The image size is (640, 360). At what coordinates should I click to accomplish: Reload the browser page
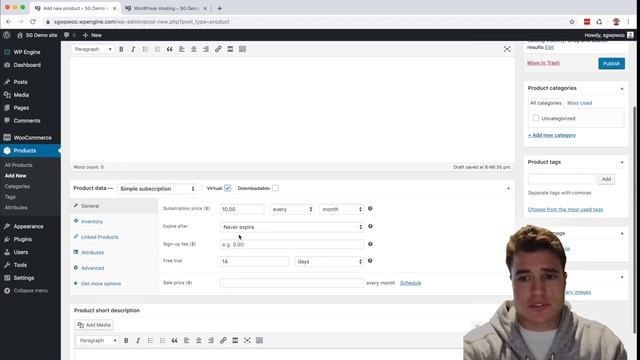tap(33, 22)
